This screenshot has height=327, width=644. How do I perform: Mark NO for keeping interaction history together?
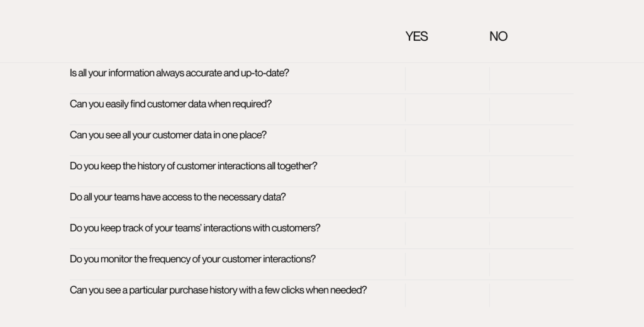(x=531, y=172)
